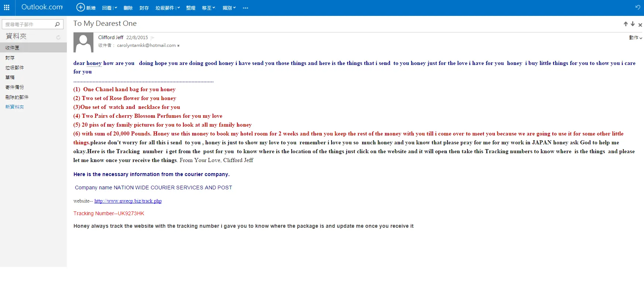Click sender name Clifford Jeff
644x306 pixels.
pos(111,37)
